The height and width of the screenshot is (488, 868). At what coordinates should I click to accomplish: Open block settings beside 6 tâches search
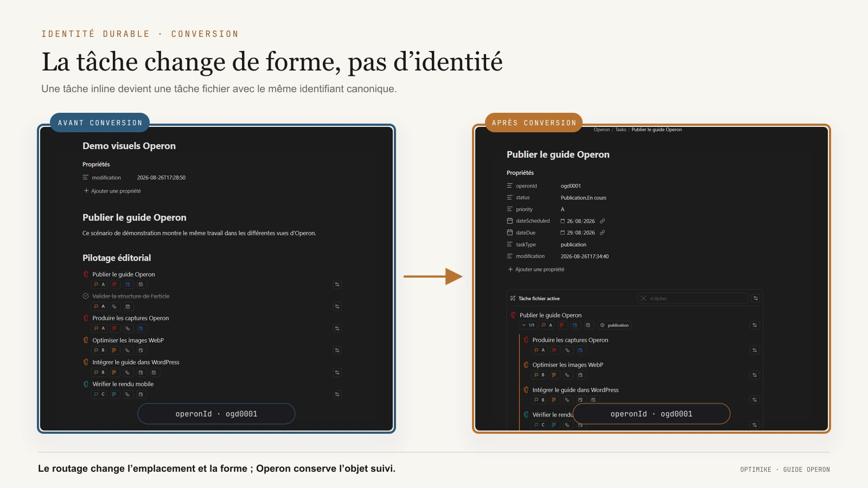pyautogui.click(x=755, y=298)
